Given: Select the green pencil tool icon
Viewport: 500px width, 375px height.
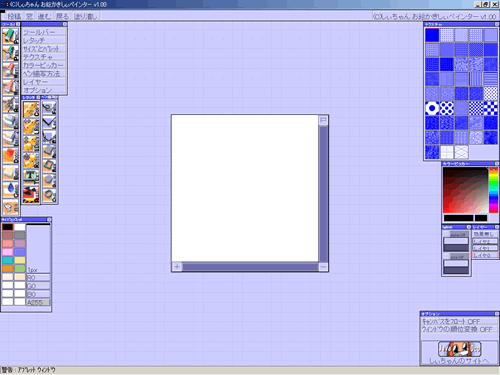Looking at the screenshot, I should [11, 36].
